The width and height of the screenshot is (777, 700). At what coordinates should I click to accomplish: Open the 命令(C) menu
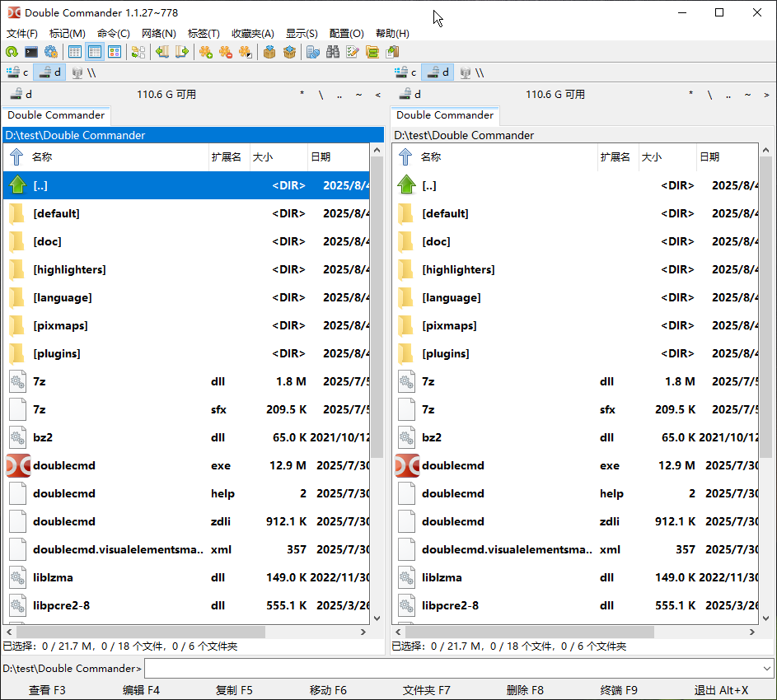(x=114, y=33)
